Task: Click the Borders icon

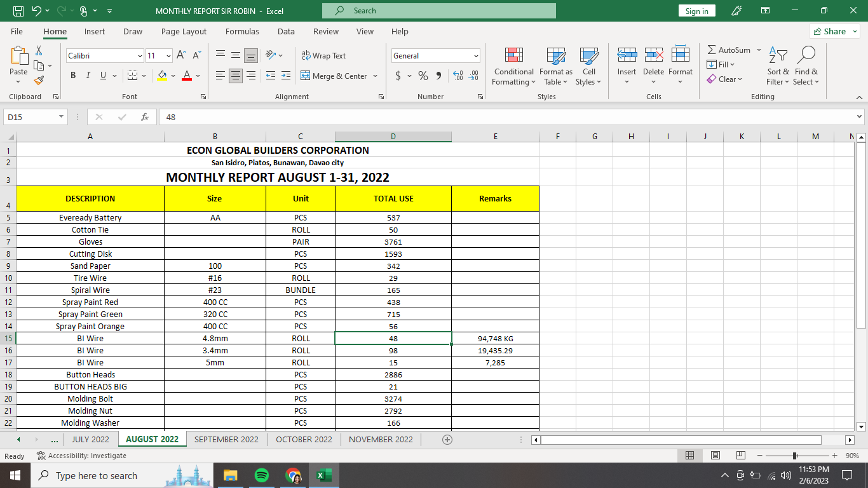Action: pyautogui.click(x=133, y=76)
